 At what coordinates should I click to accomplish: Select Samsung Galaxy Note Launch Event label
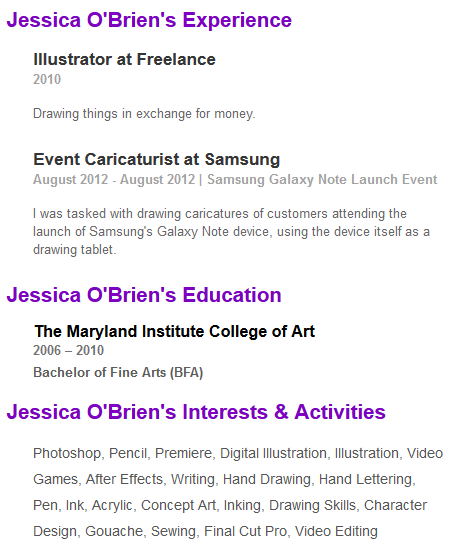[x=322, y=180]
